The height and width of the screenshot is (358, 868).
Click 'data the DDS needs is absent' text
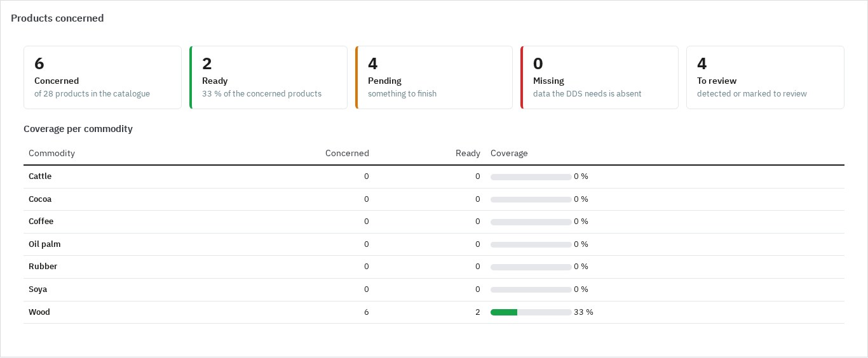coord(587,94)
